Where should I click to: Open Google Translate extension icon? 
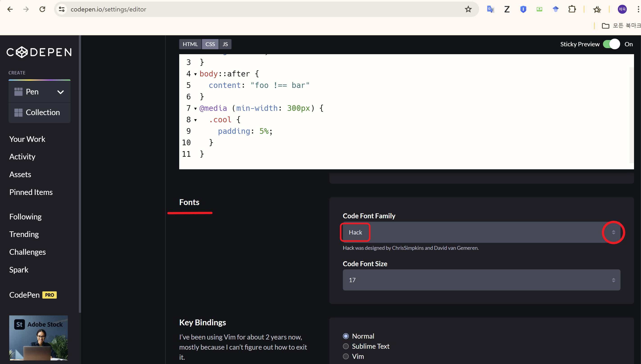coord(490,9)
